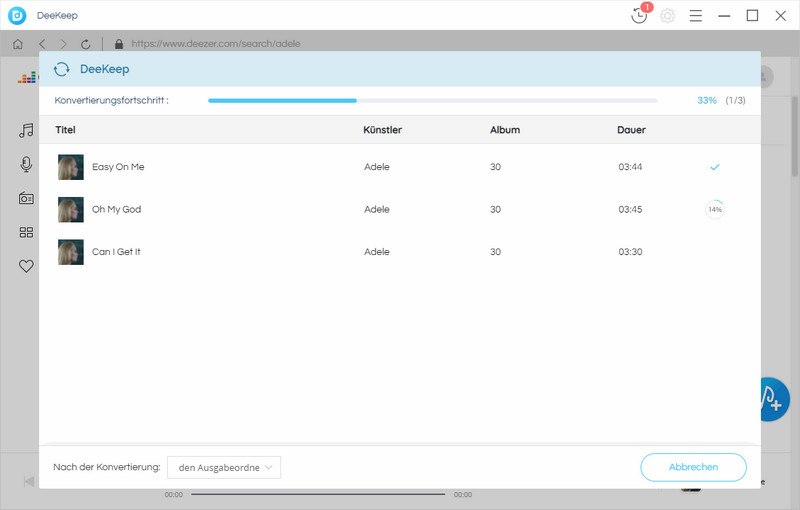Click 'Konvertierungsfortschritt' label

pyautogui.click(x=111, y=100)
